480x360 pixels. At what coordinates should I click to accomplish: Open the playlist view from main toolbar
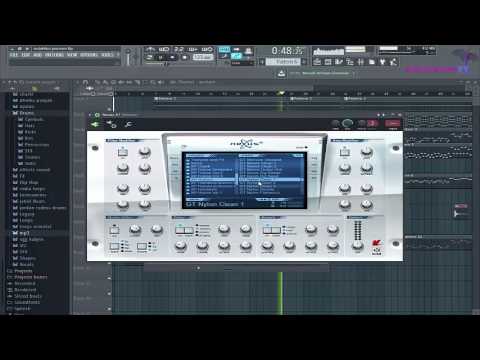pyautogui.click(x=317, y=62)
